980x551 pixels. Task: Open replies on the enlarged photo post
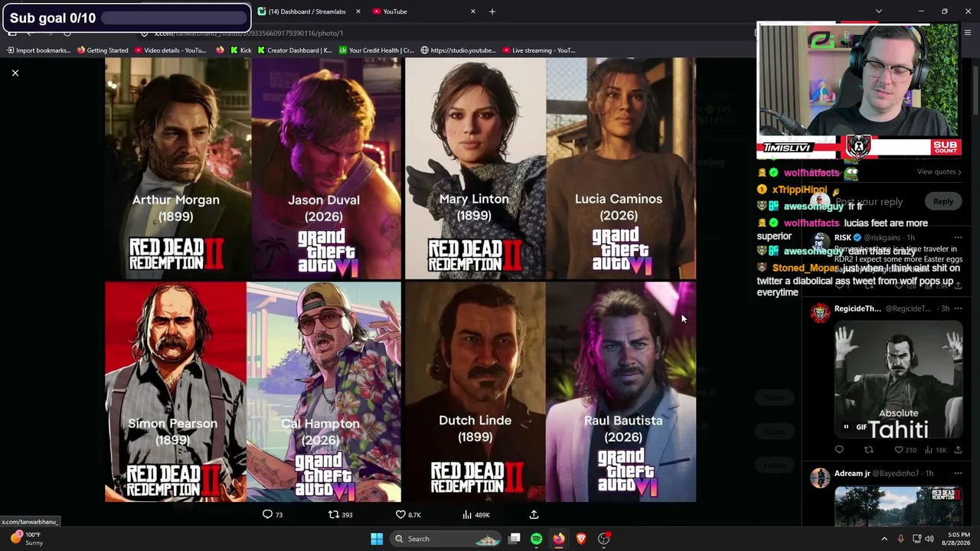click(x=273, y=515)
